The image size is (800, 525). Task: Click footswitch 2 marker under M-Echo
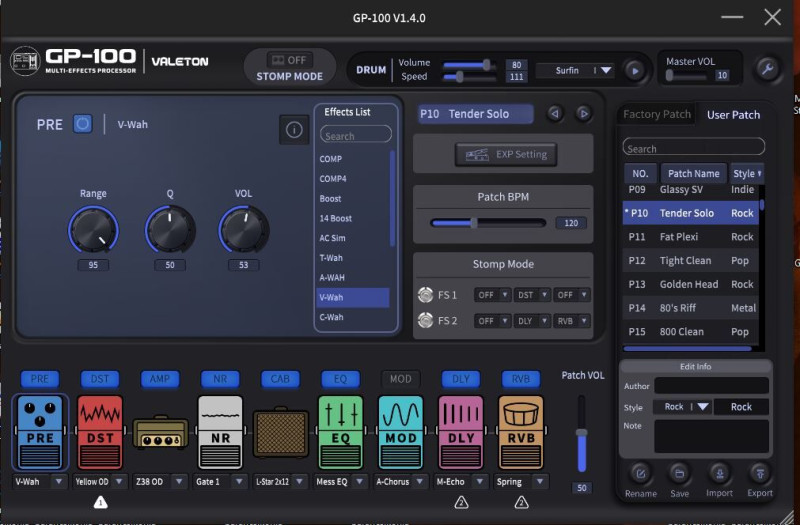pos(461,503)
